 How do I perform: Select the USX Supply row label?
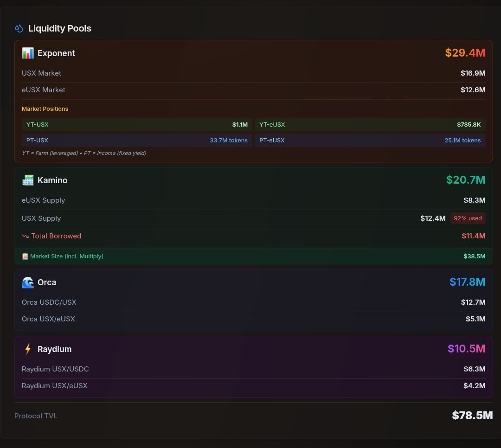(41, 218)
